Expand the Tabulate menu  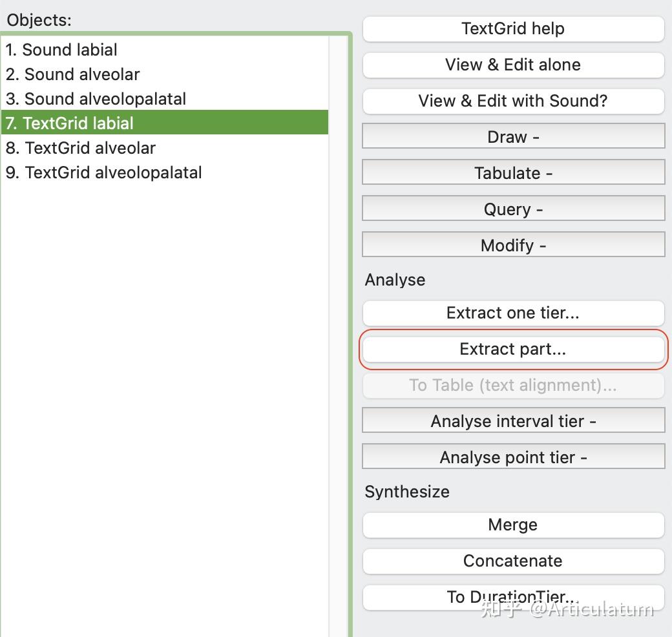[x=513, y=173]
